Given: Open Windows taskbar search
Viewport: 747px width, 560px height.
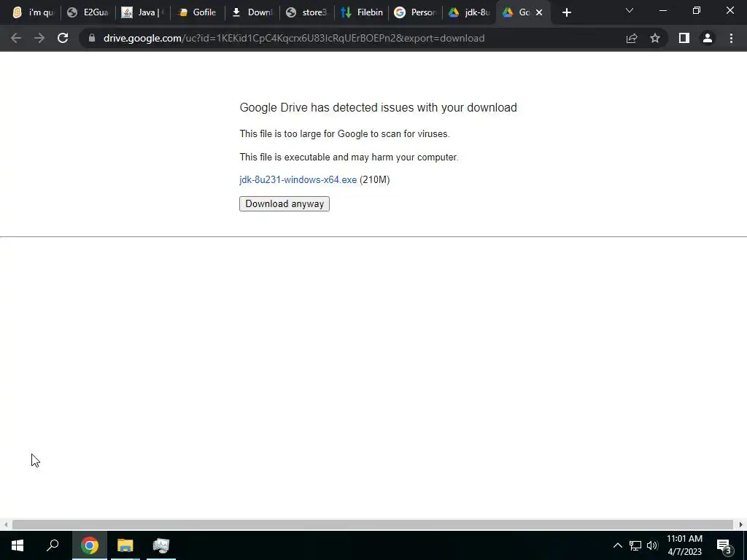Looking at the screenshot, I should coord(53,545).
